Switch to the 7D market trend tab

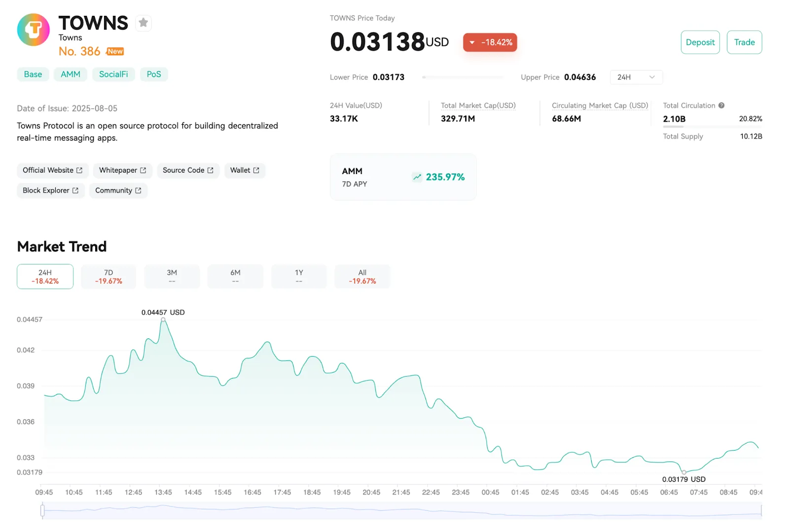(108, 277)
